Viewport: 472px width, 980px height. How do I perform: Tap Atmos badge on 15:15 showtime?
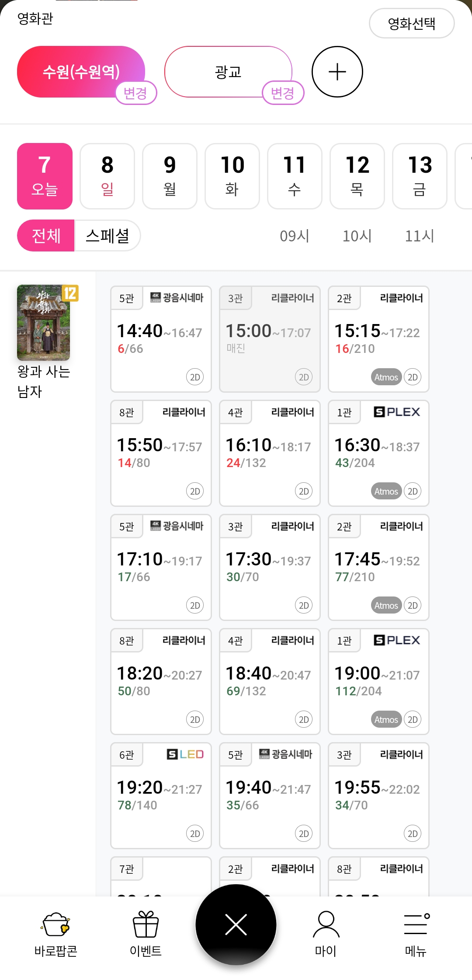[386, 377]
